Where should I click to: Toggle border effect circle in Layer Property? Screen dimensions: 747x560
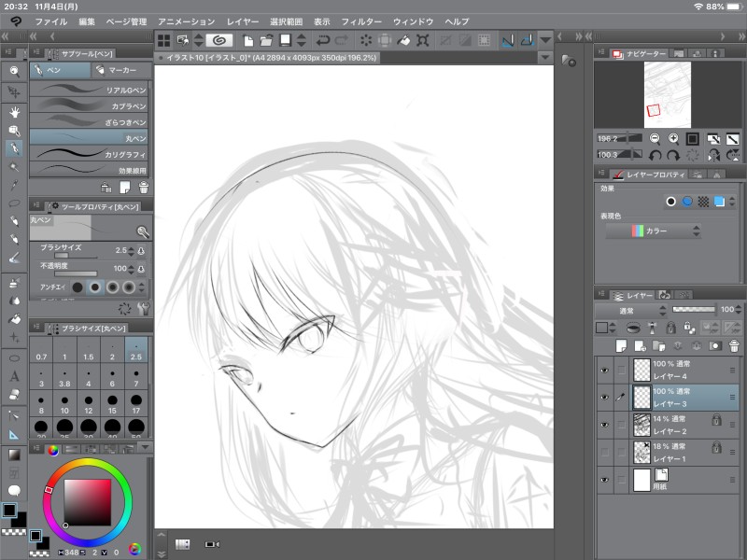(670, 202)
